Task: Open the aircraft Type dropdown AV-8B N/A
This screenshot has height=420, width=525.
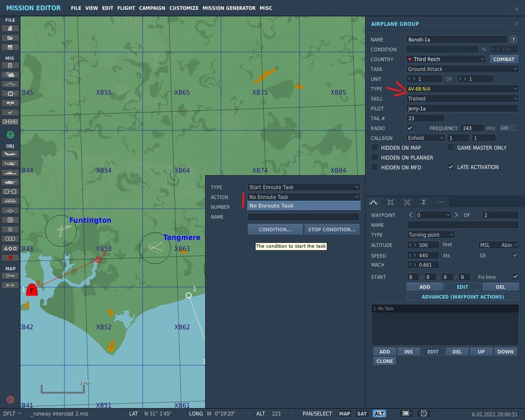Action: pos(462,89)
